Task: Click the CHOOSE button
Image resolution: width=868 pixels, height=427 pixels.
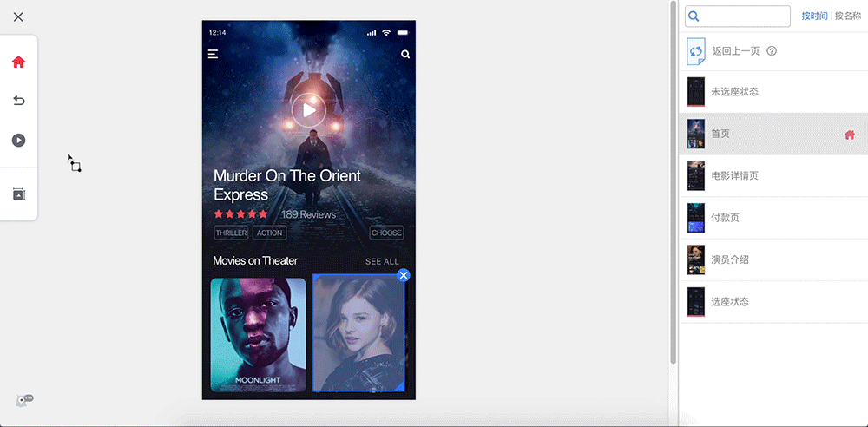Action: pyautogui.click(x=386, y=233)
